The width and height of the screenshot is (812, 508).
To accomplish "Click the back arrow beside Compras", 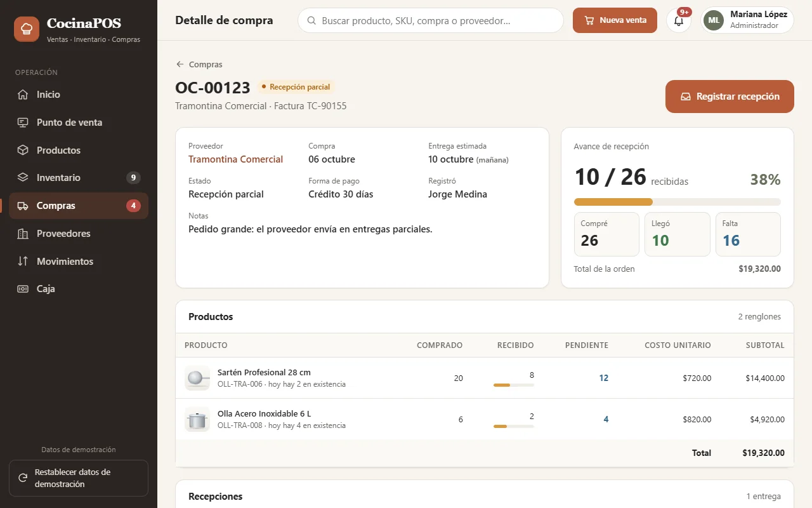I will coord(180,64).
